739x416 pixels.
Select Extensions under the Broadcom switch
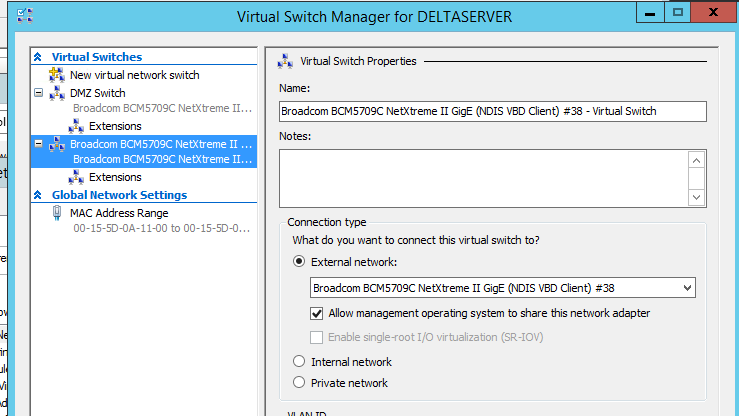(115, 177)
